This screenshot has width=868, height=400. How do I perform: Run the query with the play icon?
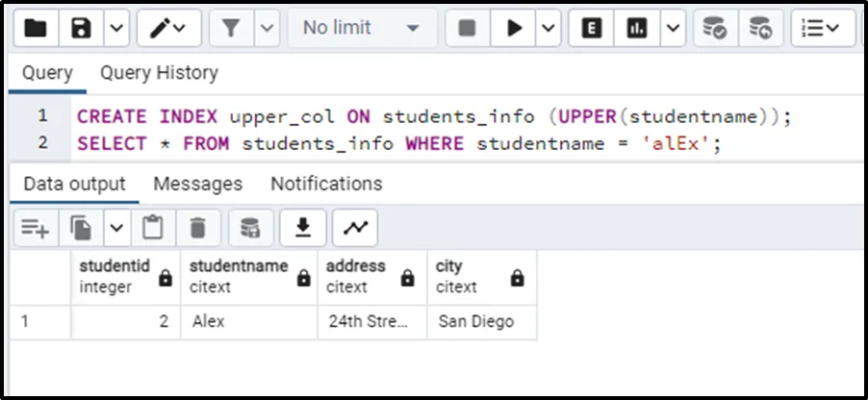(514, 28)
